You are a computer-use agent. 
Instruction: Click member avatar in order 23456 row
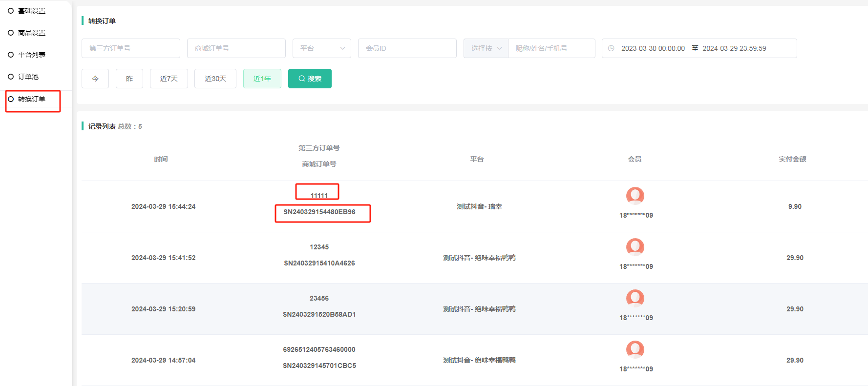pos(635,298)
